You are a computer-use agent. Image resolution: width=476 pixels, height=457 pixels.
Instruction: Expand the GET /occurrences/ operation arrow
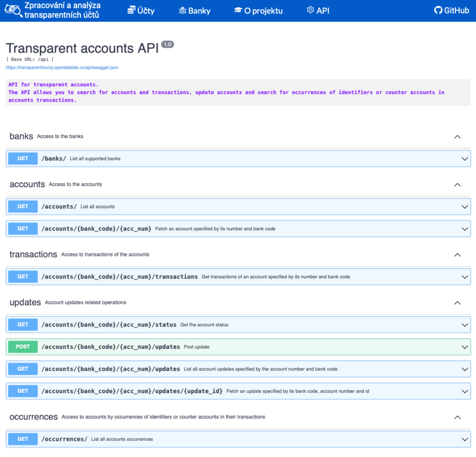tap(464, 439)
